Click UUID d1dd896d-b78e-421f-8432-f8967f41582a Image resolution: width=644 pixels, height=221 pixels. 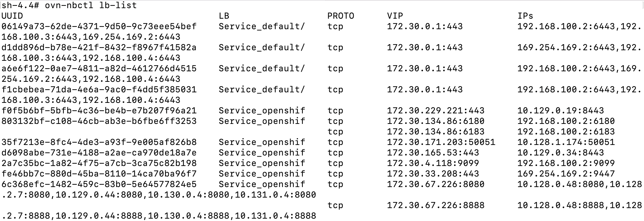[x=99, y=48]
